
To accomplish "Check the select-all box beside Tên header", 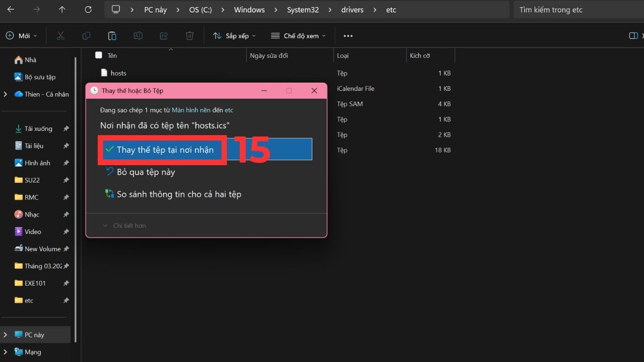I will coord(99,55).
